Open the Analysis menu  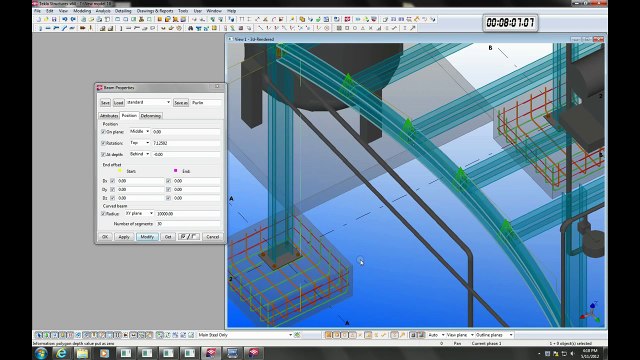(x=103, y=11)
